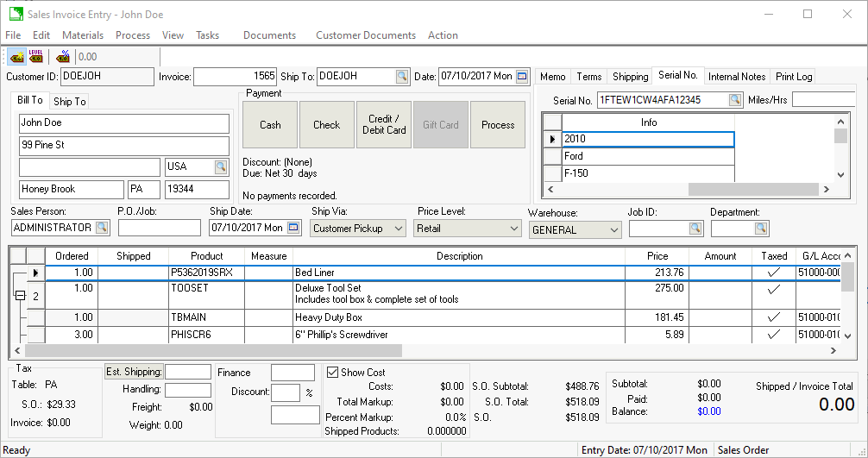The height and width of the screenshot is (458, 868).
Task: Toggle Taxed checkmark for Bed Liner row
Action: tap(773, 273)
